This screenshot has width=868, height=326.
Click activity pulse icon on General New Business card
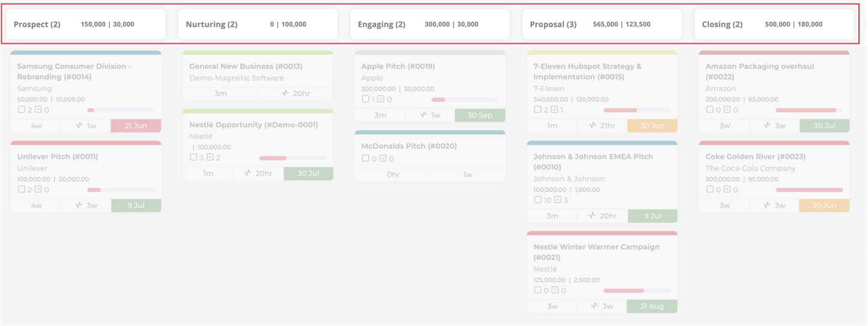click(286, 94)
